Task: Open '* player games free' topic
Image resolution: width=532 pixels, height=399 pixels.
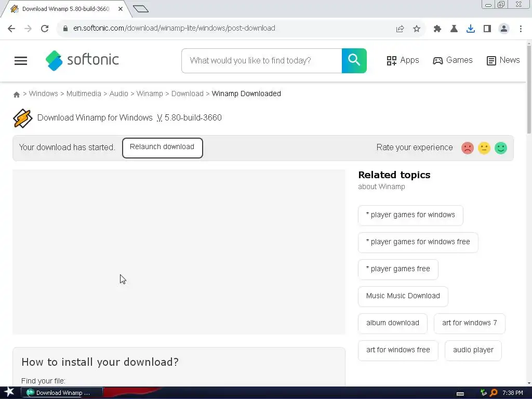Action: (x=398, y=270)
